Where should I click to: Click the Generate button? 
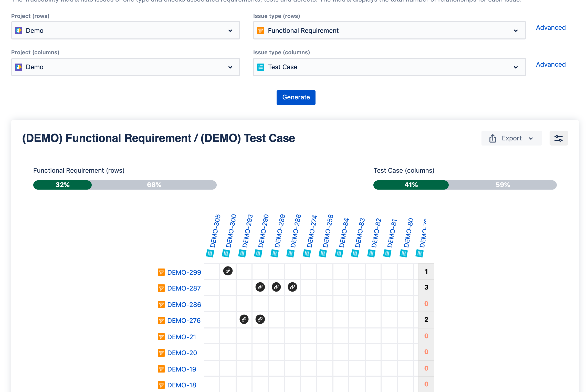pos(296,97)
